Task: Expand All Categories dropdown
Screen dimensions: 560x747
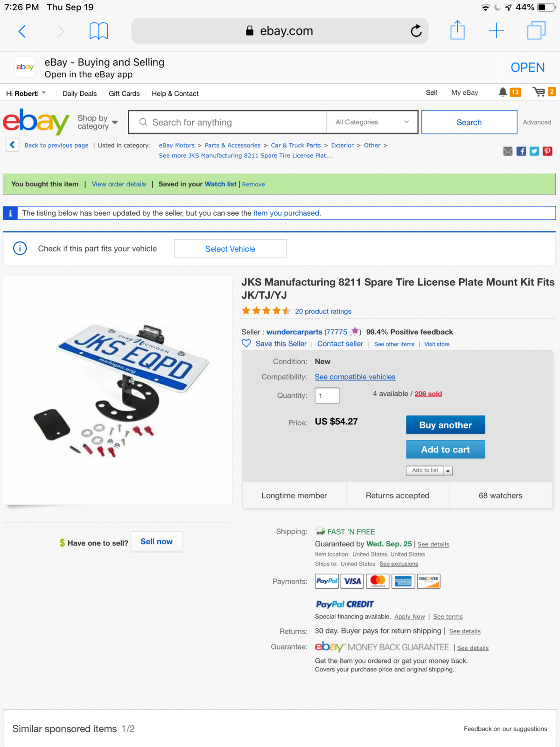Action: tap(372, 122)
